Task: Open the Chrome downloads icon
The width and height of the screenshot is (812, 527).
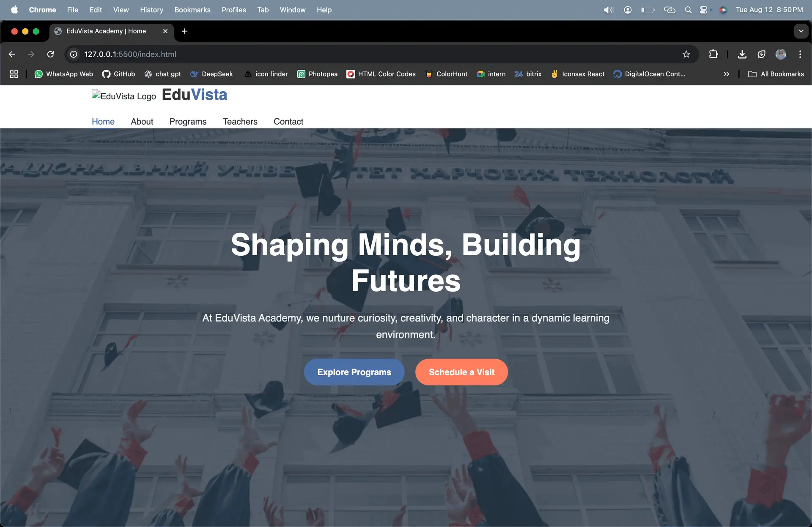Action: point(742,54)
